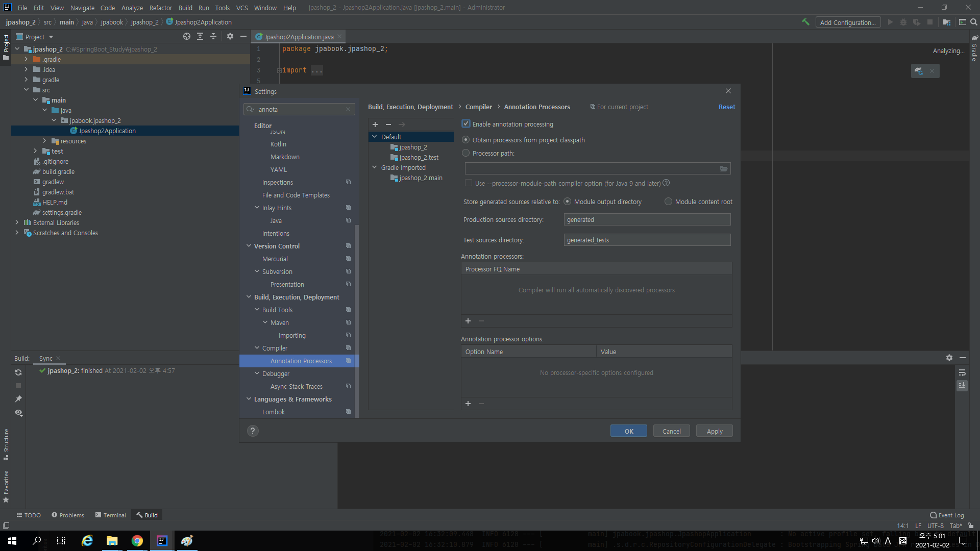980x551 pixels.
Task: Click the Build reload sync icon
Action: (18, 372)
